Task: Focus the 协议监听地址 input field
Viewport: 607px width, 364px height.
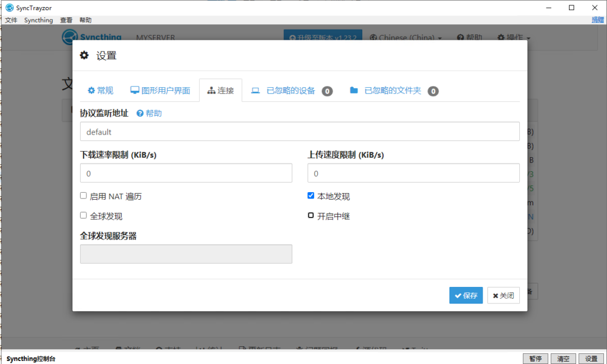Action: (x=299, y=132)
